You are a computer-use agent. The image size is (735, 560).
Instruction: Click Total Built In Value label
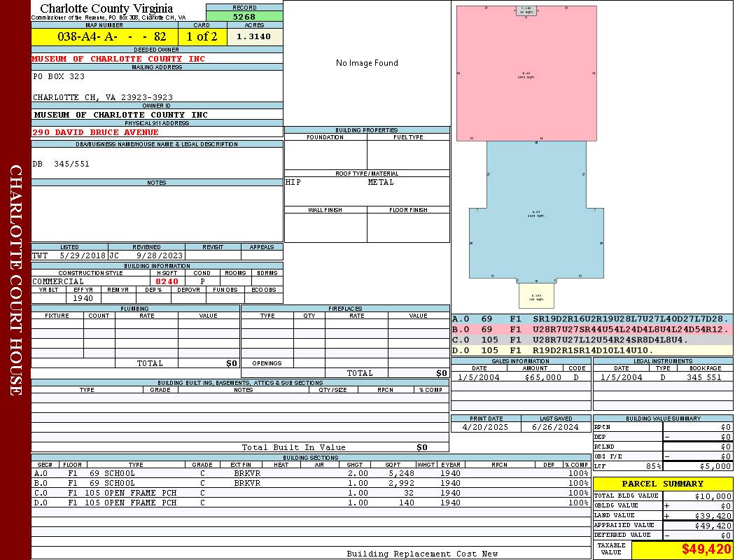(x=293, y=447)
